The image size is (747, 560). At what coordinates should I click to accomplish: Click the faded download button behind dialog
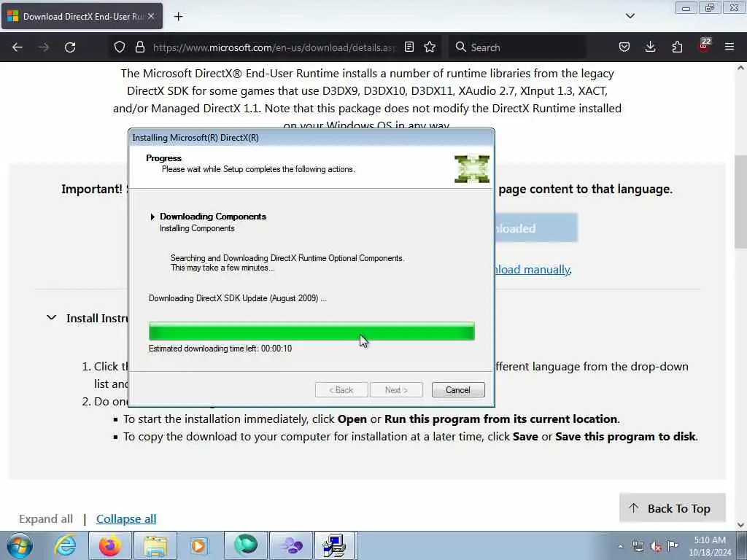point(536,228)
